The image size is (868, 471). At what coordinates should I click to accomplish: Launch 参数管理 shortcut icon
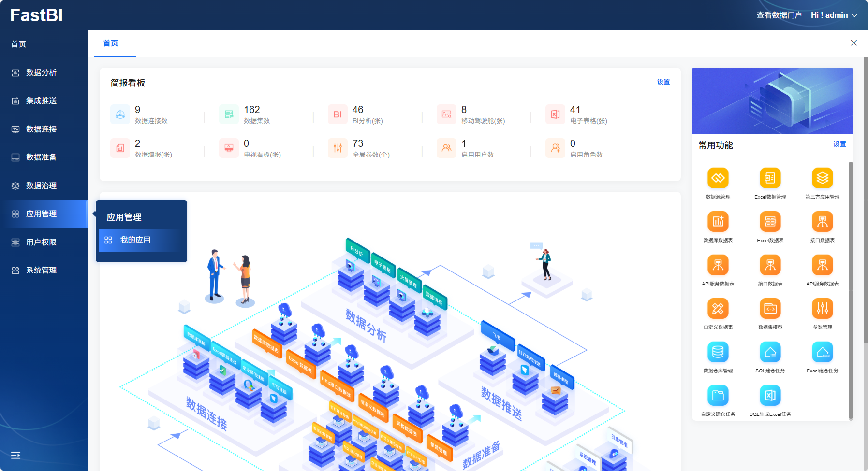click(x=822, y=309)
